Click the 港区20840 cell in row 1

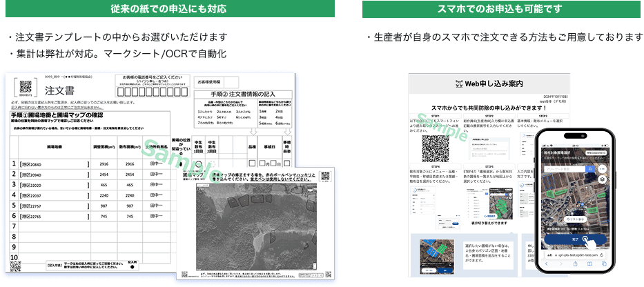point(55,164)
